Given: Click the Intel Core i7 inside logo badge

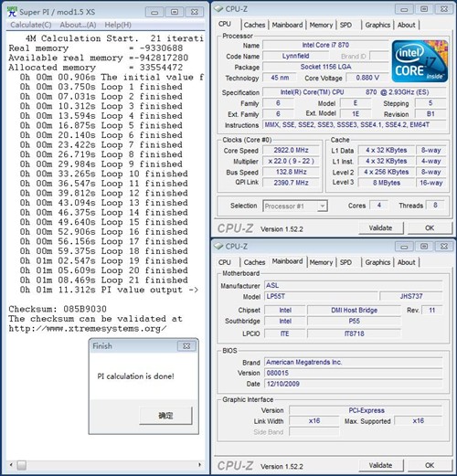Looking at the screenshot, I should coord(420,61).
